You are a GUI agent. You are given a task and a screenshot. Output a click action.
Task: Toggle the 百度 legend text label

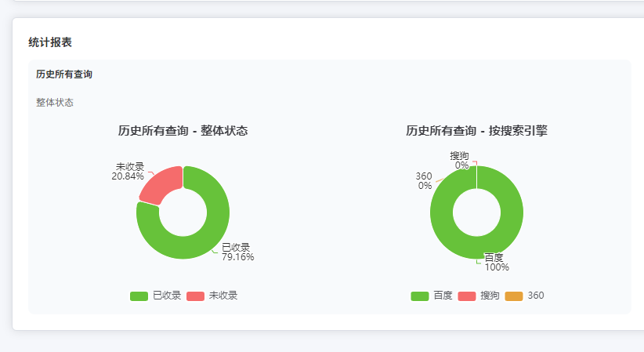click(x=443, y=296)
